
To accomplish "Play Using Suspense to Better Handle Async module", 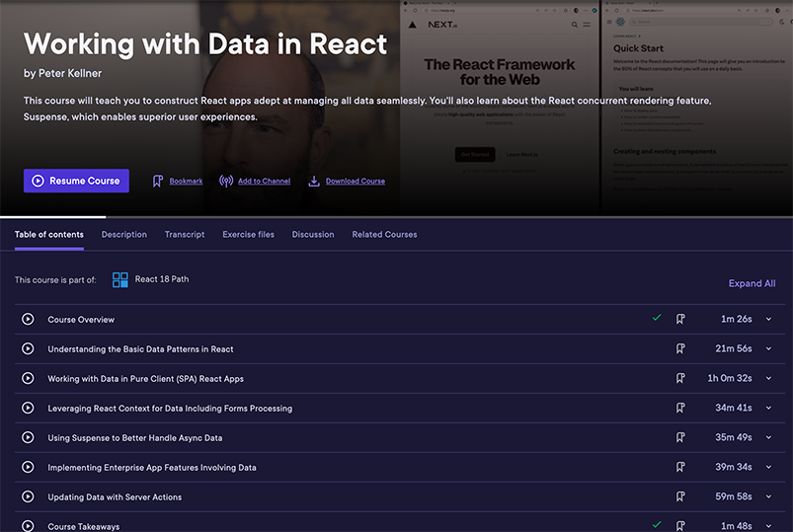I will [x=28, y=437].
